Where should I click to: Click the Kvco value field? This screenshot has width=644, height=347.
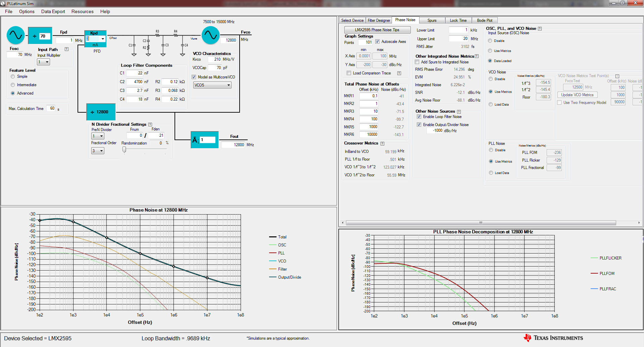pyautogui.click(x=214, y=59)
